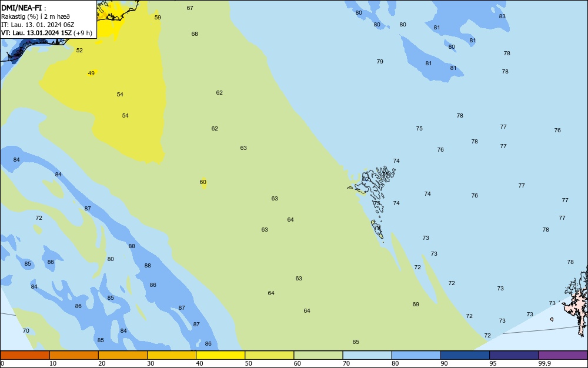Click the 59 humidity value near the coast
Screen dimensions: 588x368
(x=158, y=17)
